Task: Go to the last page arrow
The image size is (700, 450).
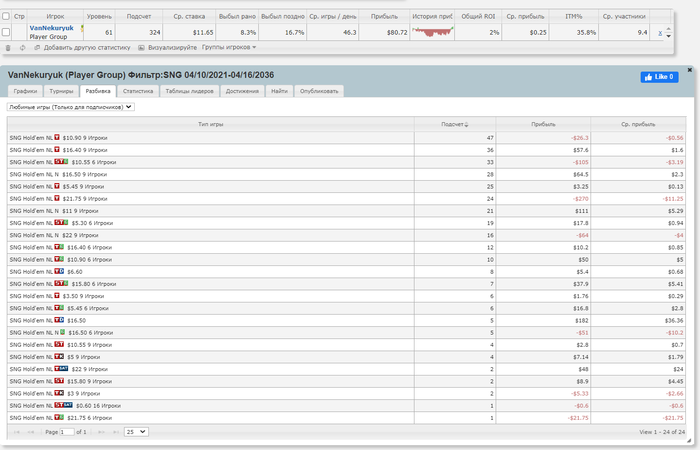Action: 116,432
